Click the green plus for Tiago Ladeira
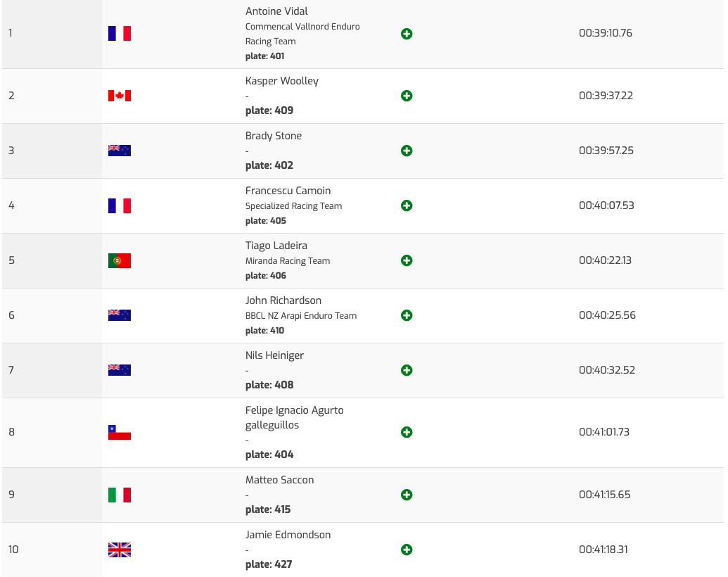Viewport: 728px width, 577px height. (x=407, y=260)
